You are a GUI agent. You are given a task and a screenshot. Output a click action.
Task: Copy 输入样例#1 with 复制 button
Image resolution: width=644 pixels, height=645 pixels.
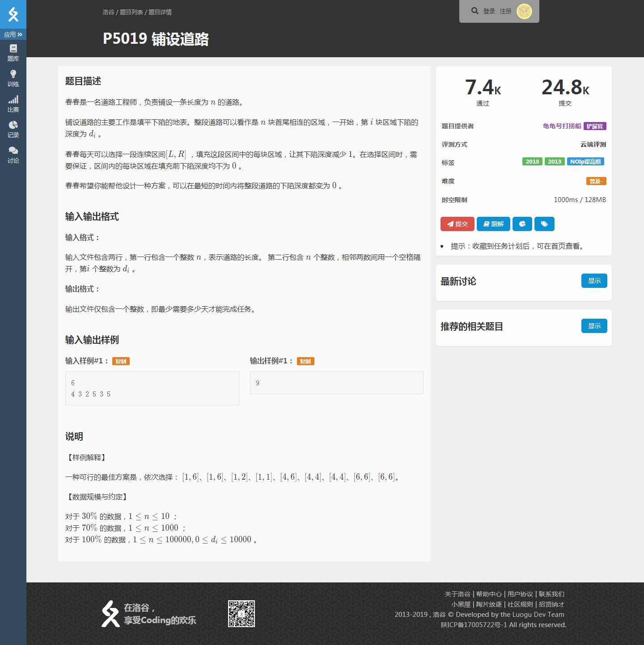(x=121, y=361)
